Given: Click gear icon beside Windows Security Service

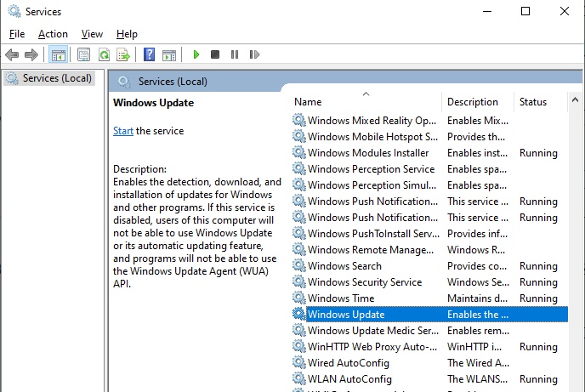Looking at the screenshot, I should pyautogui.click(x=298, y=281).
